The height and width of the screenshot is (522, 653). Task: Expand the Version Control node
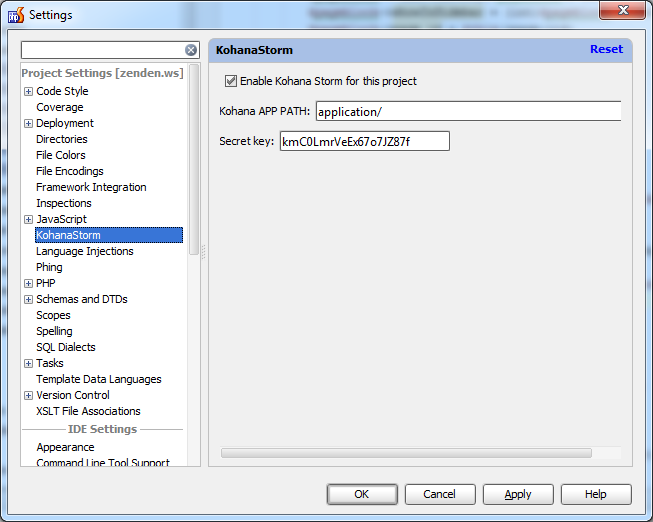point(28,395)
